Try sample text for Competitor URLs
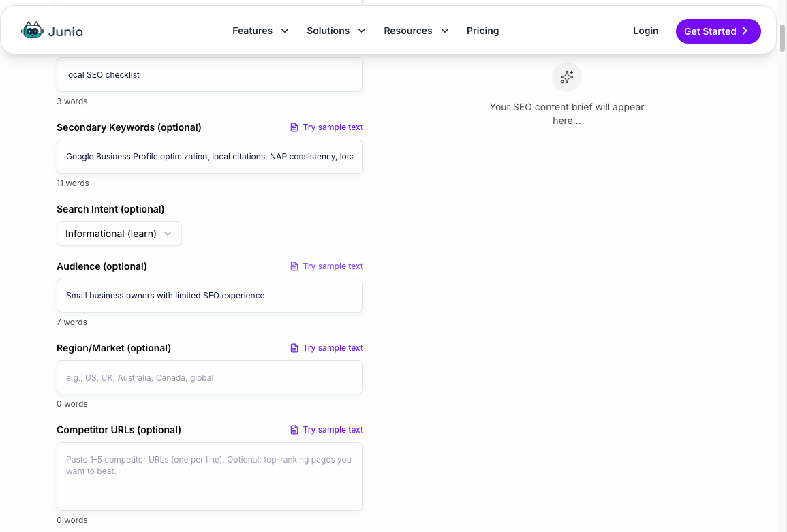The width and height of the screenshot is (787, 532). coord(327,430)
